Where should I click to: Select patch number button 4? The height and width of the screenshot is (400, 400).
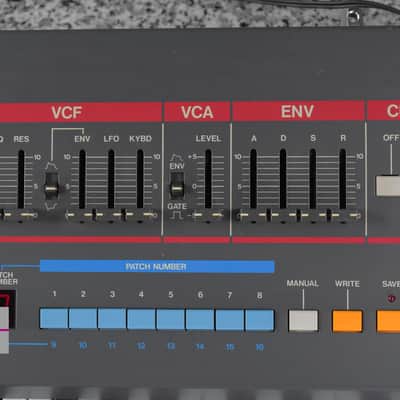(x=141, y=319)
